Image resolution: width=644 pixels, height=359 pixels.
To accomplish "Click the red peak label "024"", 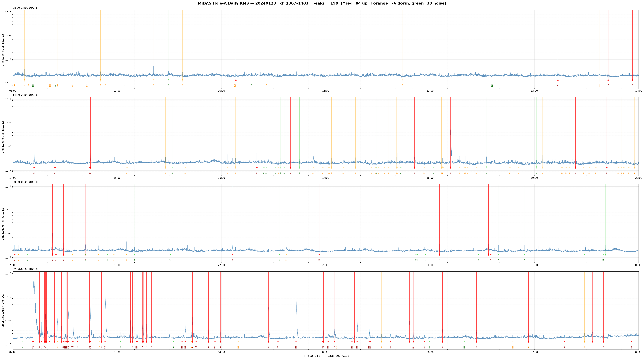I will pos(632,86).
